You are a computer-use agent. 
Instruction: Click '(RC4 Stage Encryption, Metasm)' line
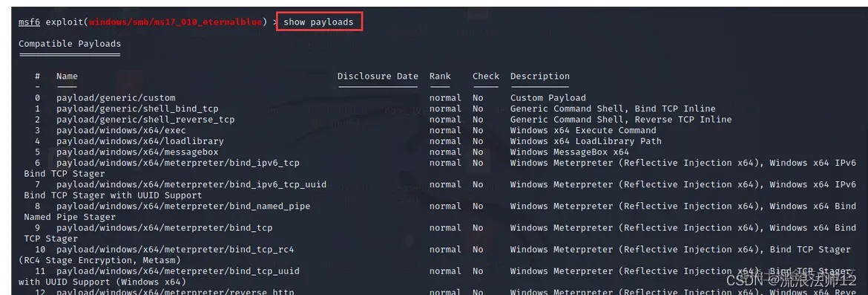coord(99,260)
